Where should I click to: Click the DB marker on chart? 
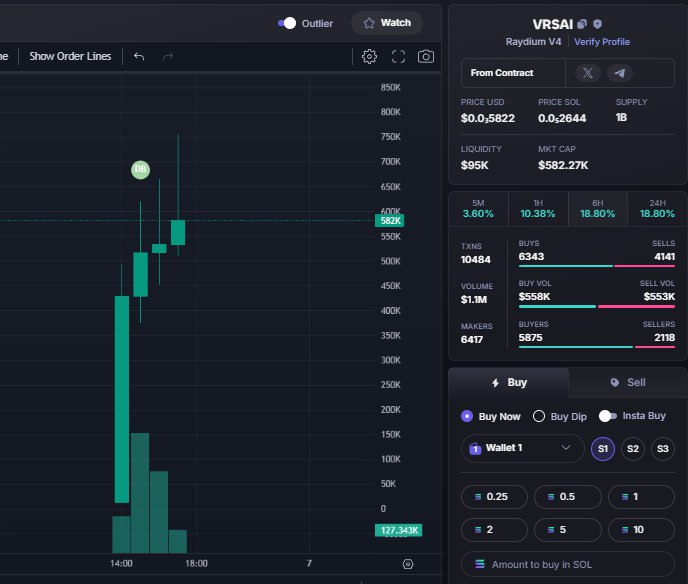point(140,169)
